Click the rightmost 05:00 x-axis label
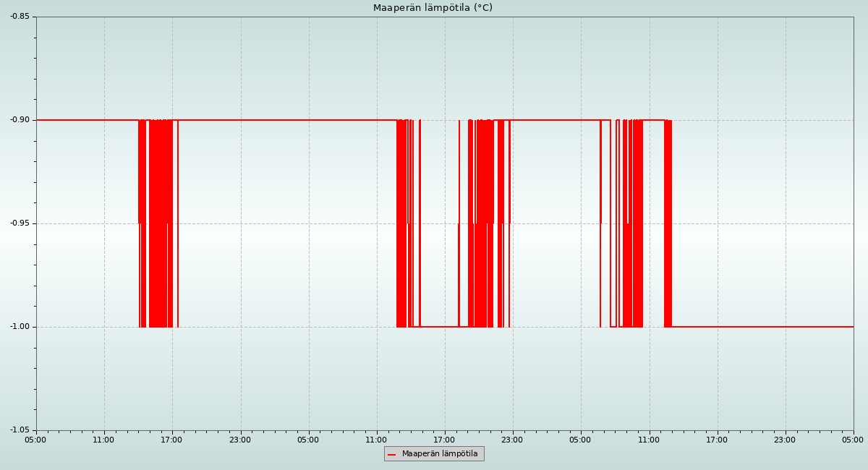The image size is (868, 470). click(853, 440)
